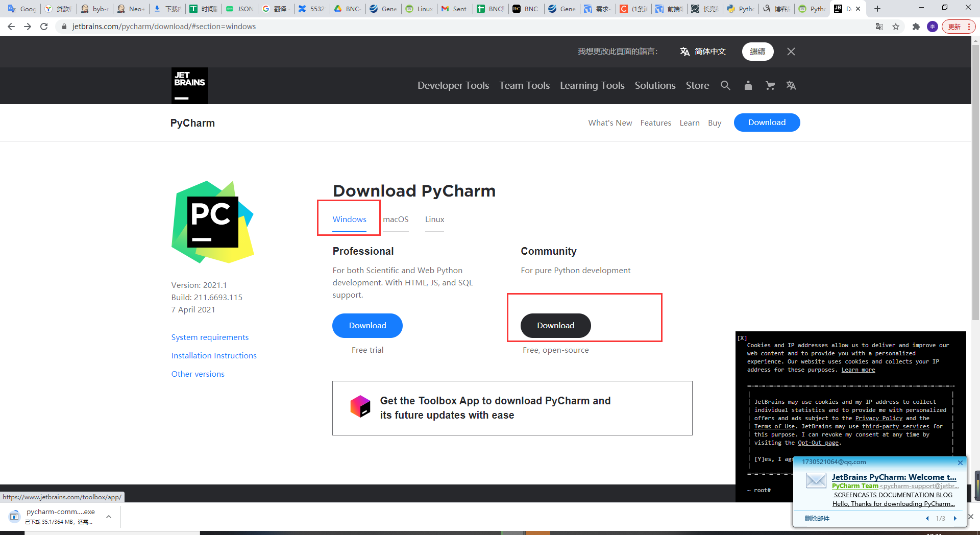The width and height of the screenshot is (980, 535).
Task: Click the PyCharm PC logo image
Action: click(x=212, y=222)
